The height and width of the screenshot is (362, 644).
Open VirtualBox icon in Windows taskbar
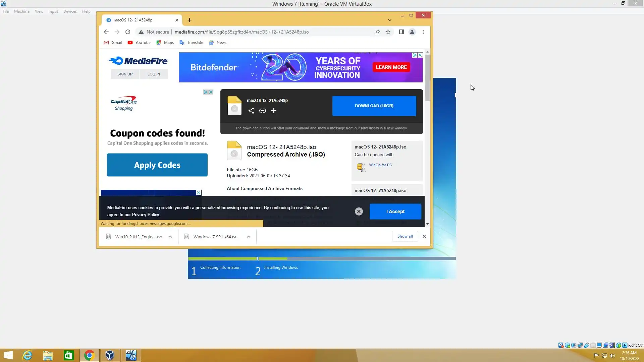tap(110, 355)
